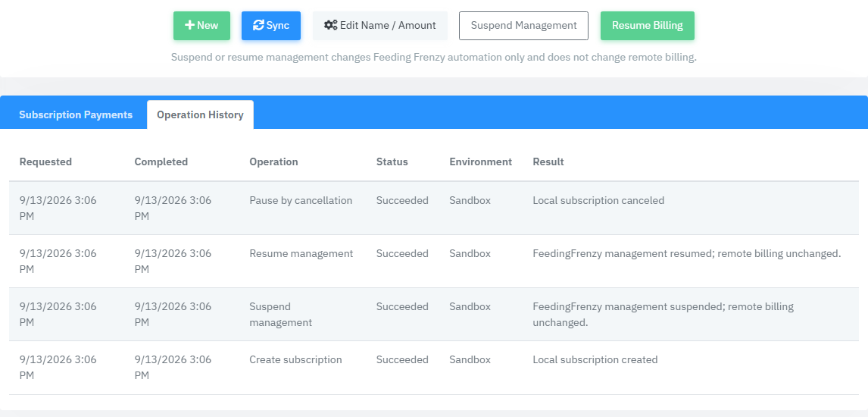The width and height of the screenshot is (868, 417).
Task: Click Requested date in Pause by cancellation row
Action: pyautogui.click(x=58, y=208)
